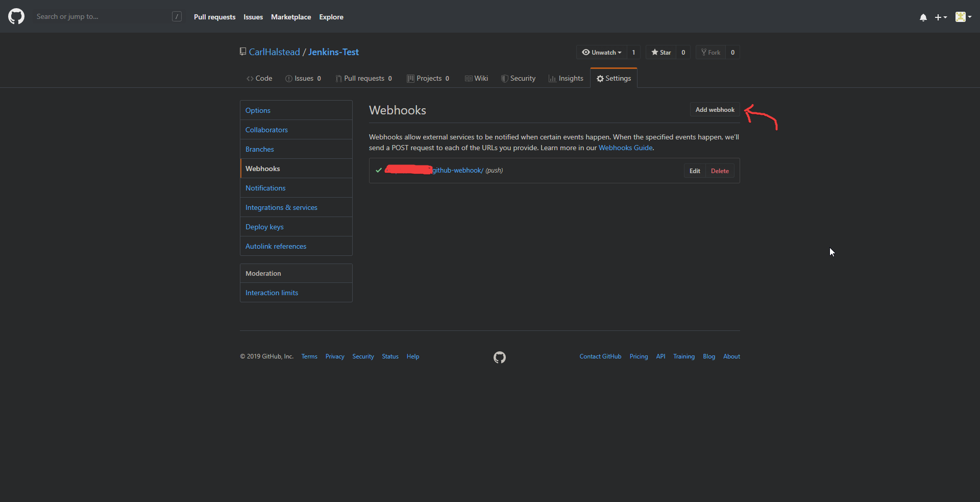The image size is (980, 502).
Task: Open Issues in top navigation
Action: tap(253, 17)
